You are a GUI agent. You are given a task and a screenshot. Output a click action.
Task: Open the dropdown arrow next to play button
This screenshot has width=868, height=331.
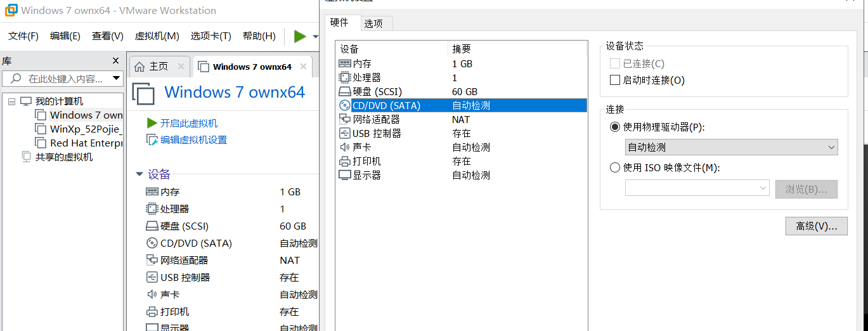(x=315, y=37)
